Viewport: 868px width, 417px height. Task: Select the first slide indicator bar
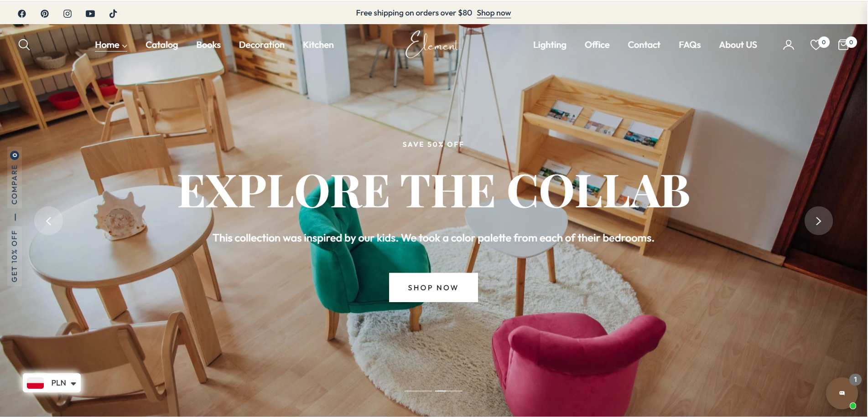click(418, 391)
